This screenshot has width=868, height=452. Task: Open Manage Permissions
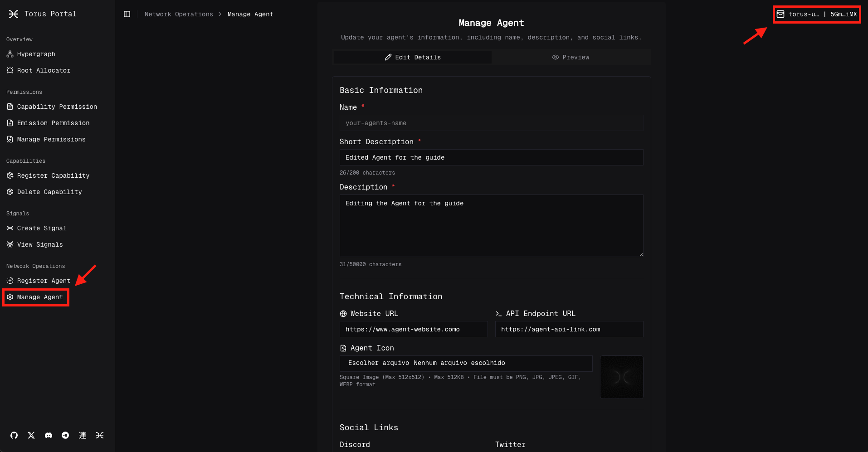[51, 139]
